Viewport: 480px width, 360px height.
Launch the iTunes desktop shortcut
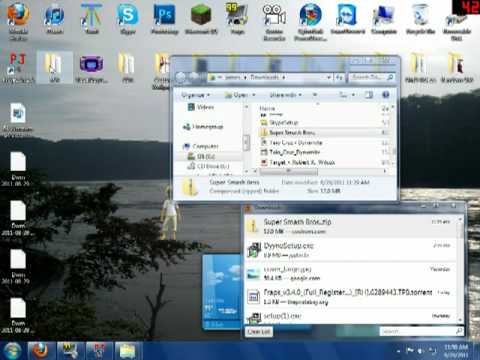54,19
